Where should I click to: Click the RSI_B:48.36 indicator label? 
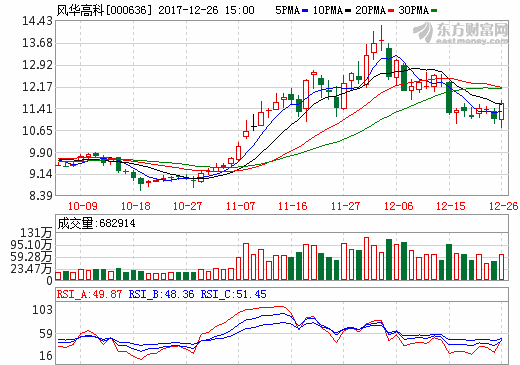[161, 294]
